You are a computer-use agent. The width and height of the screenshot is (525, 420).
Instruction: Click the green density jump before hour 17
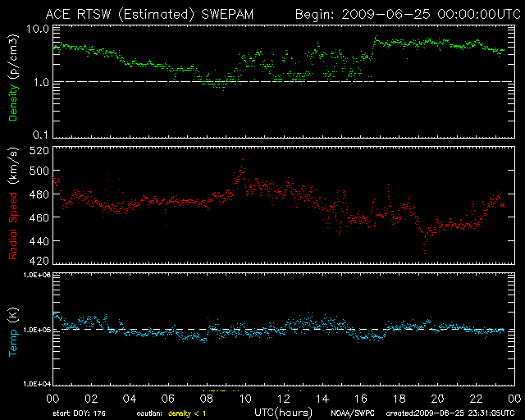(375, 43)
